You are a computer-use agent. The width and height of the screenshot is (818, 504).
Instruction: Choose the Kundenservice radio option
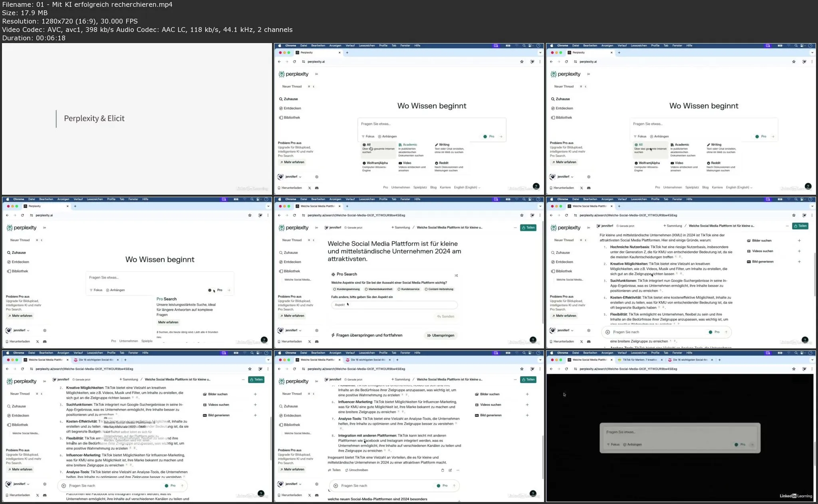click(x=408, y=289)
